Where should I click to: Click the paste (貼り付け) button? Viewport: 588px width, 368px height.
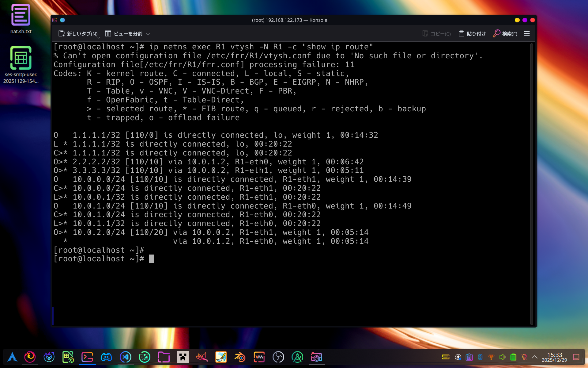point(472,34)
